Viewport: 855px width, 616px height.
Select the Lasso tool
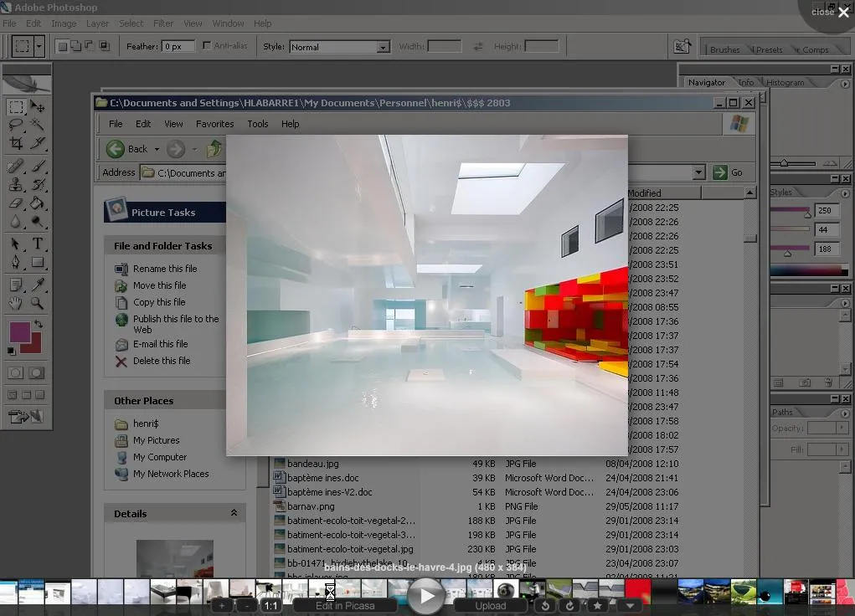coord(16,125)
